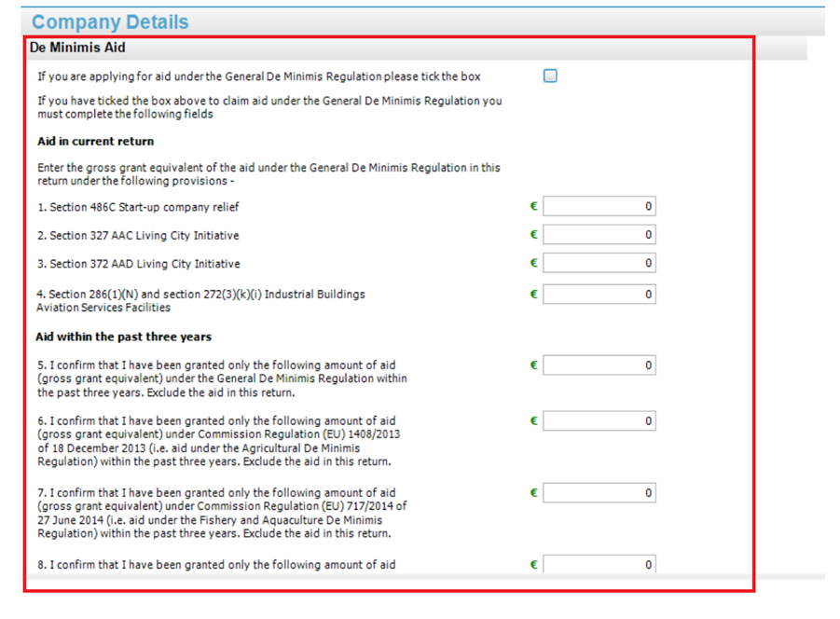Click the item 8 aid amount field
840x619 pixels.
tap(599, 564)
